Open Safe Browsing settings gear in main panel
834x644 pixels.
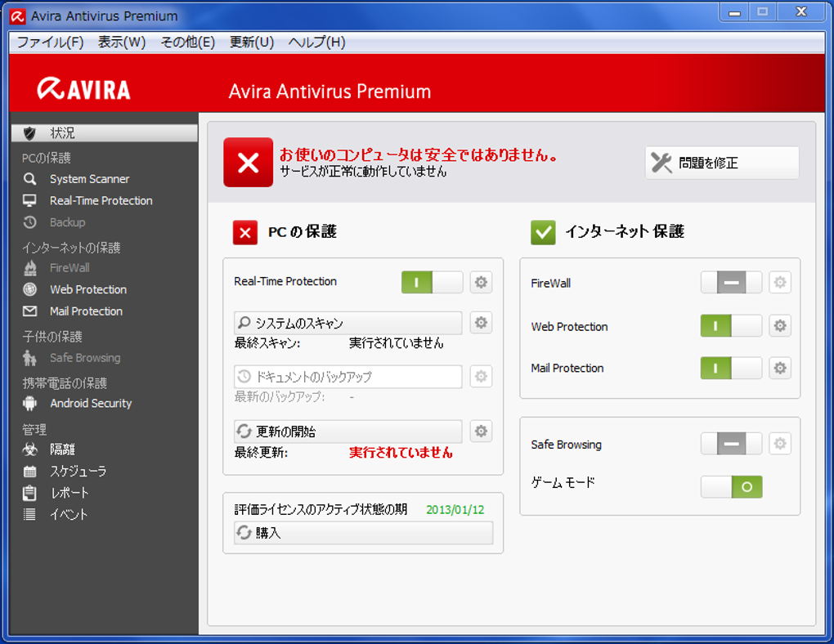pyautogui.click(x=780, y=444)
